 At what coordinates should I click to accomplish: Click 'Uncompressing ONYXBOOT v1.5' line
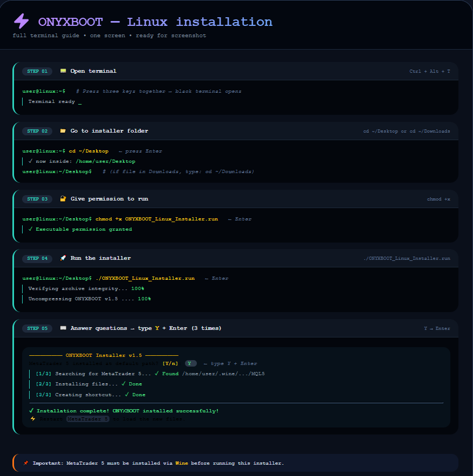(90, 299)
